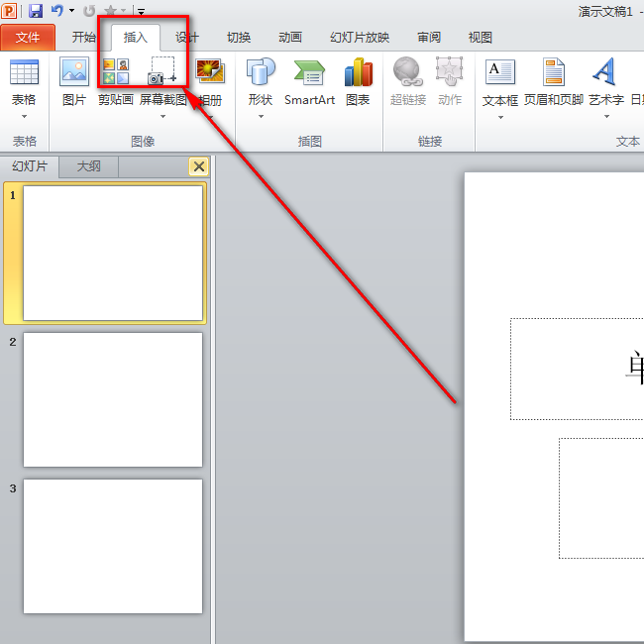Click the title placeholder on the slide
The width and height of the screenshot is (644, 644).
click(577, 369)
